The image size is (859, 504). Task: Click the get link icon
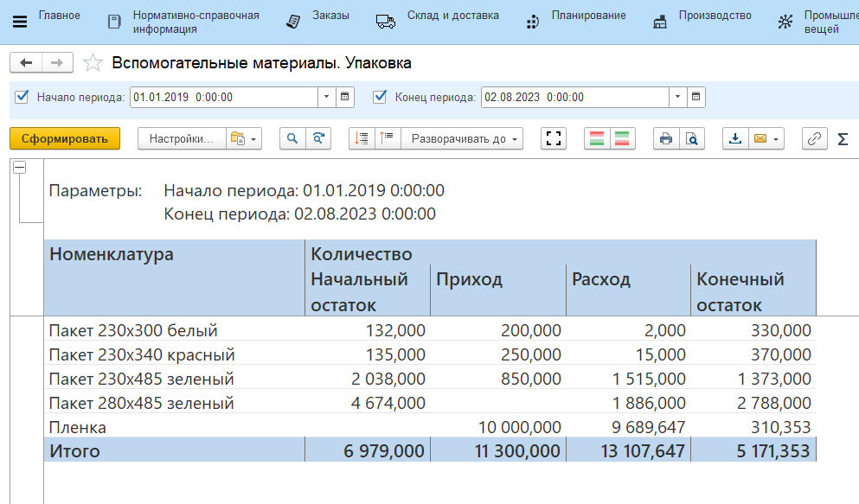point(814,138)
